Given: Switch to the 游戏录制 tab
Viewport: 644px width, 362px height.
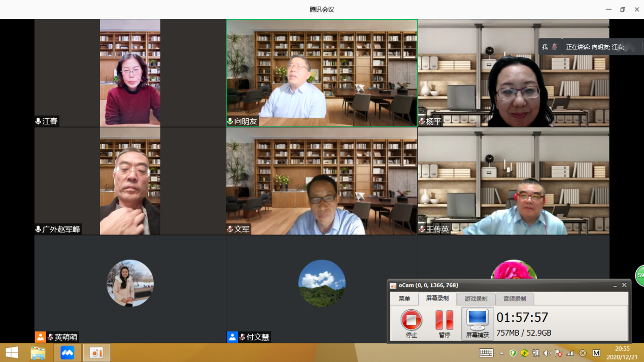Looking at the screenshot, I should click(476, 299).
